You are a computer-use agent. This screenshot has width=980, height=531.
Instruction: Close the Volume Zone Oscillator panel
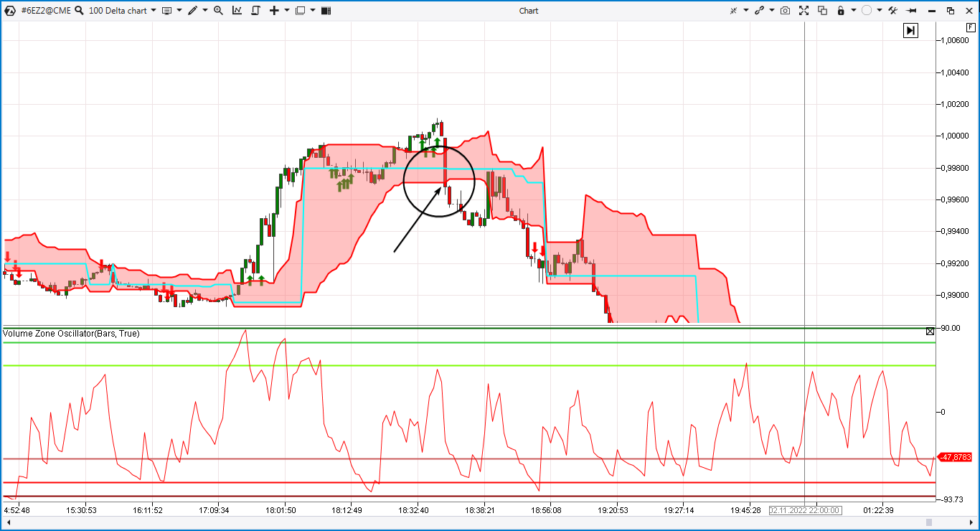coord(930,332)
